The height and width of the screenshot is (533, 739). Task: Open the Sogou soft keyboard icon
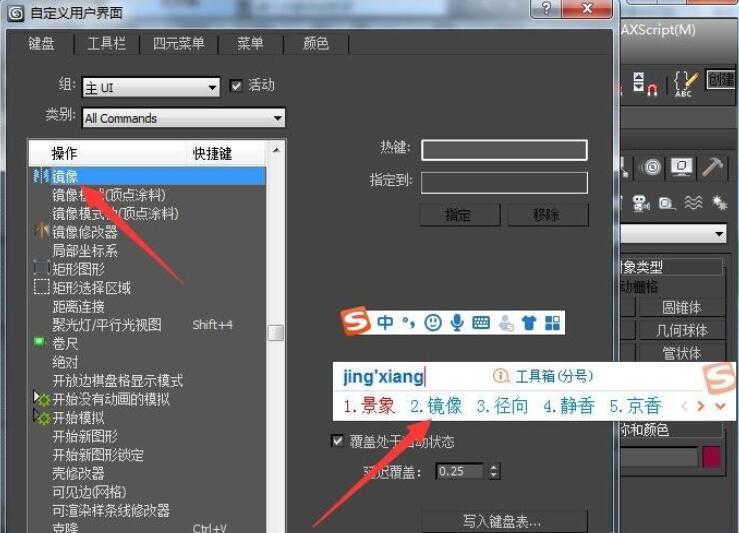(481, 322)
